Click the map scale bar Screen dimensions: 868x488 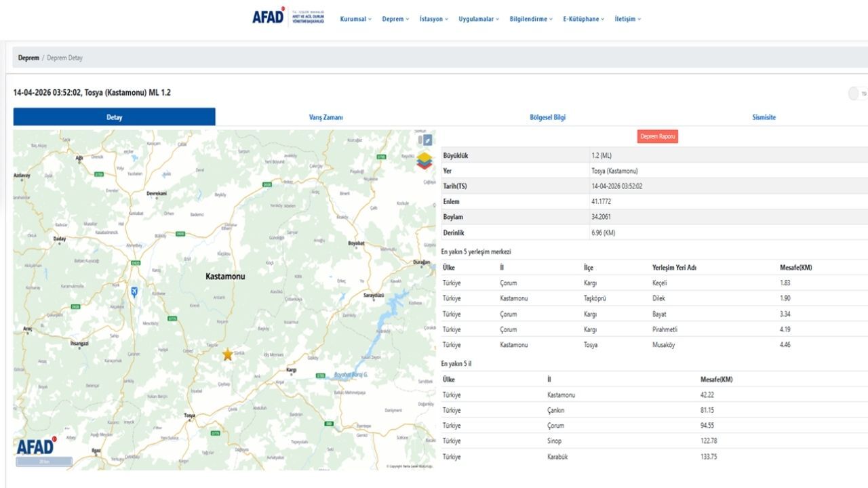pos(44,462)
